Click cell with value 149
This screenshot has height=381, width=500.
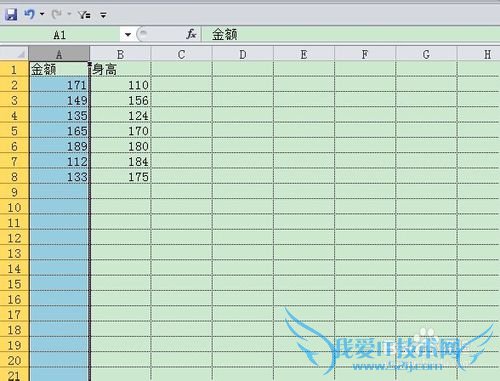click(59, 100)
